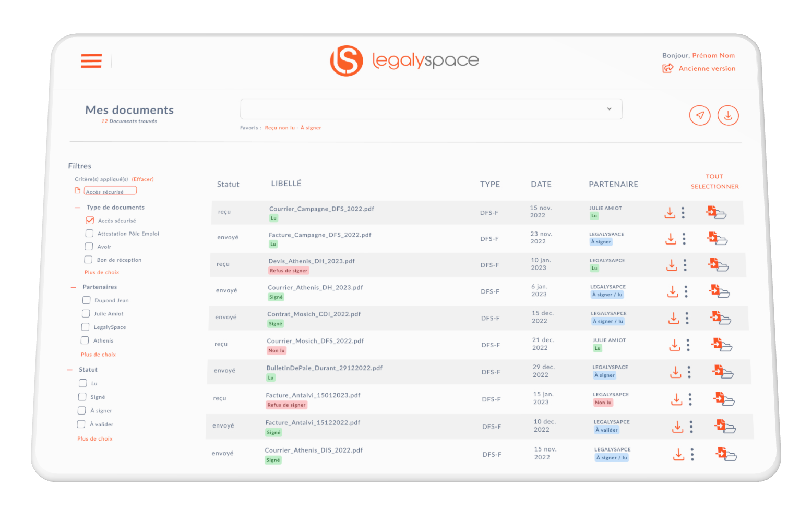The height and width of the screenshot is (512, 812).
Task: Open more options for Courrier_Campagne_DFS_2022.pdf
Action: pos(683,213)
